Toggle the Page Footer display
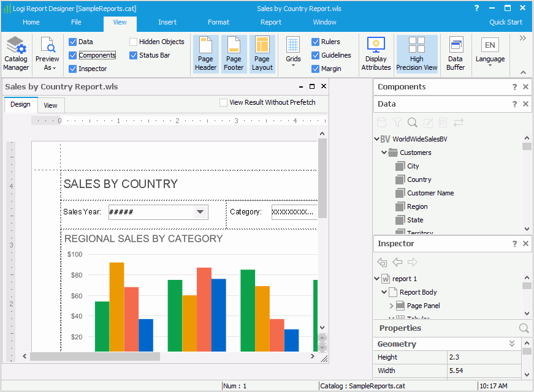This screenshot has height=392, width=534. [234, 54]
